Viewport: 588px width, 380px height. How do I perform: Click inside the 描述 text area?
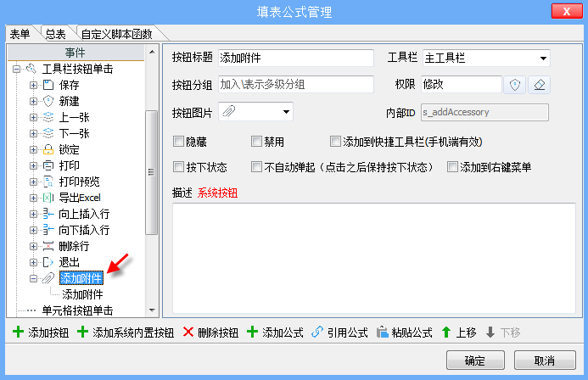[374, 258]
